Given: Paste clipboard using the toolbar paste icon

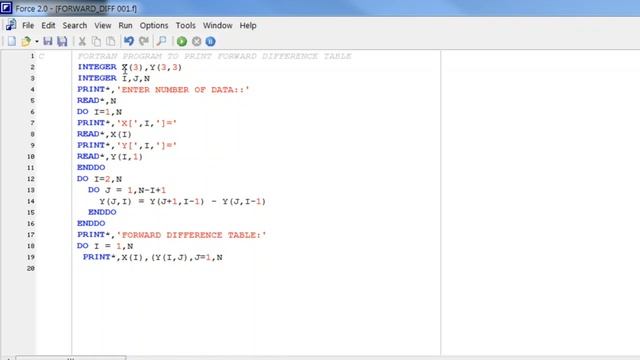Looking at the screenshot, I should [111, 41].
